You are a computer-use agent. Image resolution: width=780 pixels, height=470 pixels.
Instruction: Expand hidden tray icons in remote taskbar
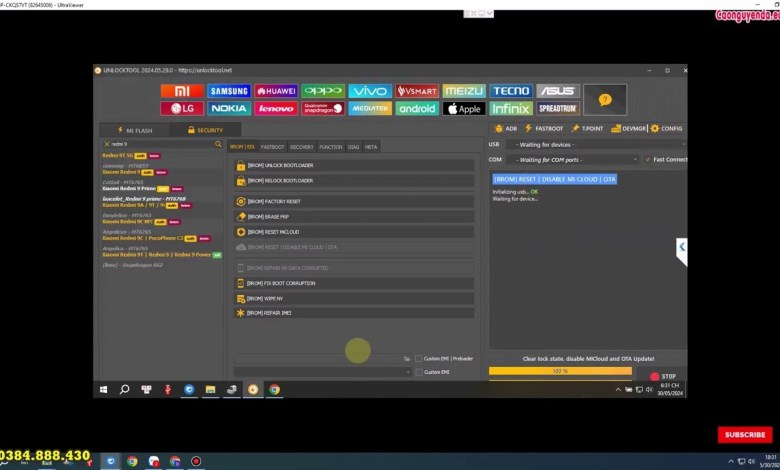pyautogui.click(x=618, y=389)
